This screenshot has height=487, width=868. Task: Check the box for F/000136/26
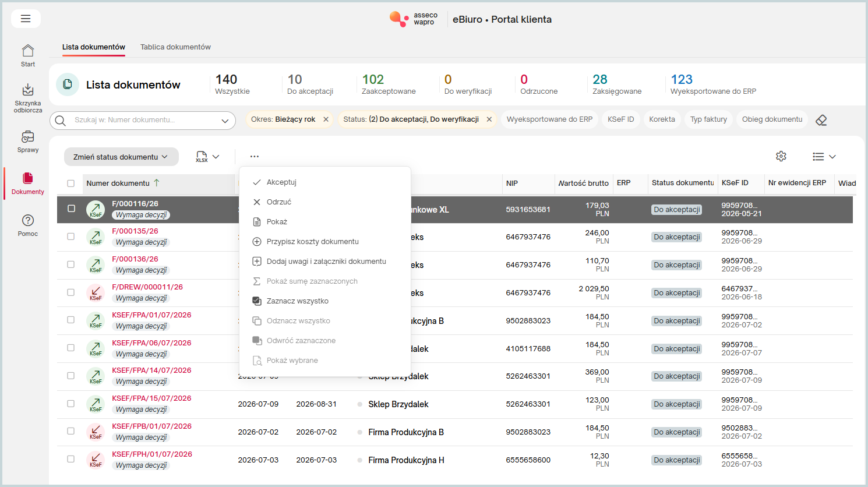coord(71,264)
